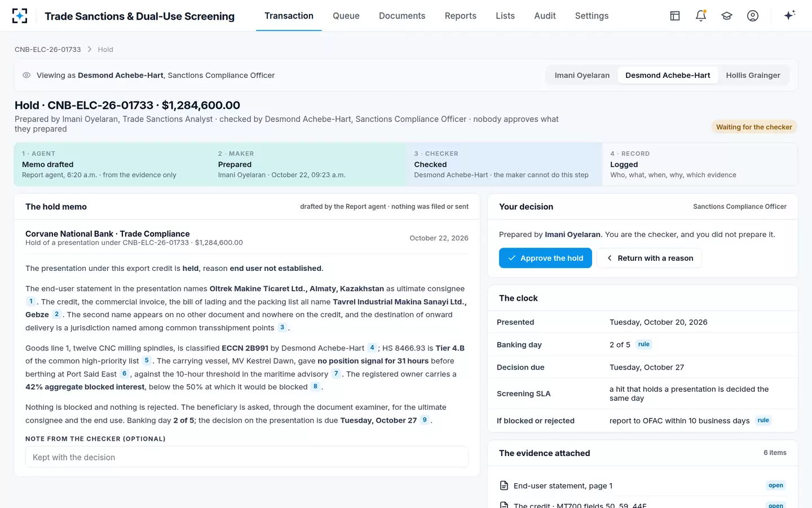Click the app logo icon

point(20,16)
